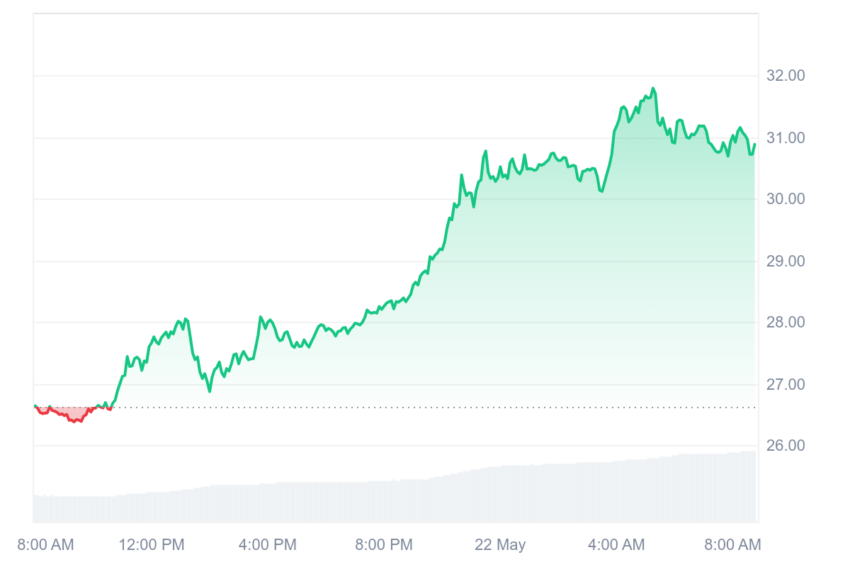This screenshot has width=850, height=567.
Task: Click the end point of the green price line
Action: coord(755,144)
